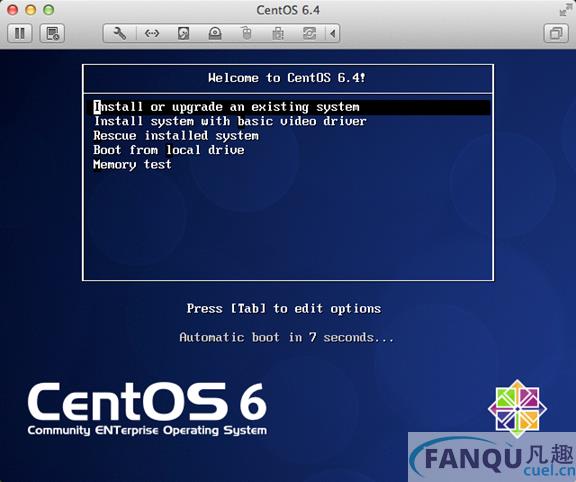
Task: Click the sharing sync icon
Action: point(309,33)
